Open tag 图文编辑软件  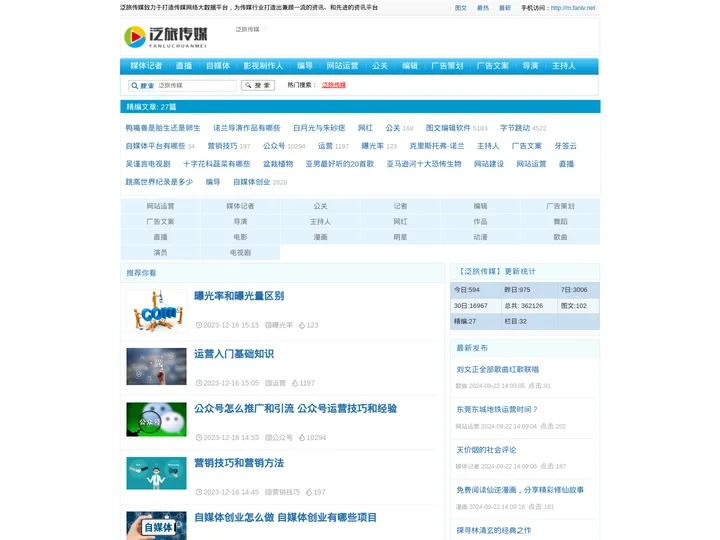[x=448, y=128]
